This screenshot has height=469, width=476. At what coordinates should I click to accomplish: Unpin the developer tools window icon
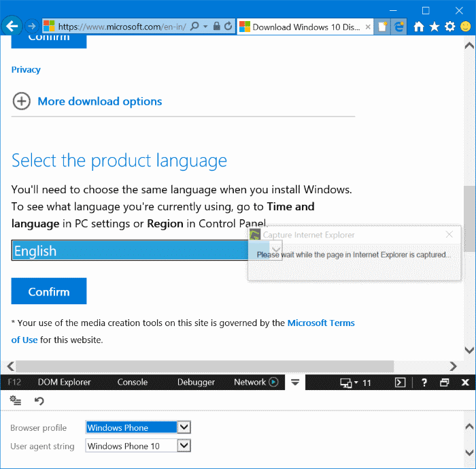[445, 383]
